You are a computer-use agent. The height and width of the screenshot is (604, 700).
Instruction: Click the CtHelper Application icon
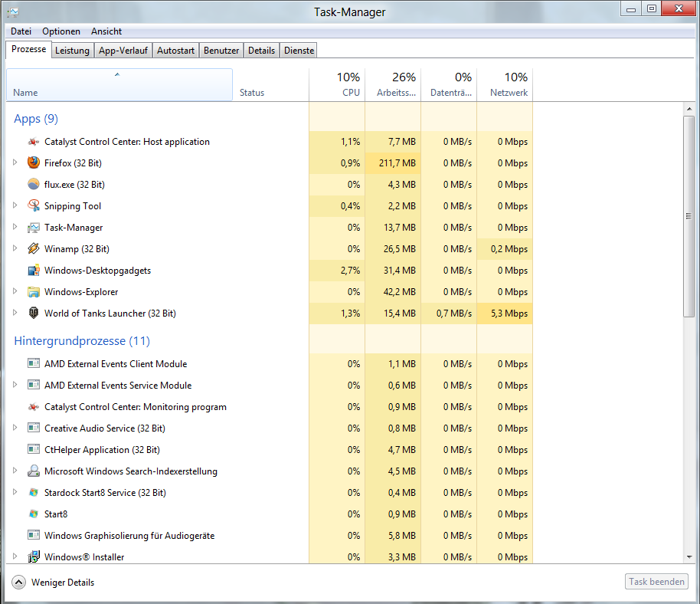point(34,449)
